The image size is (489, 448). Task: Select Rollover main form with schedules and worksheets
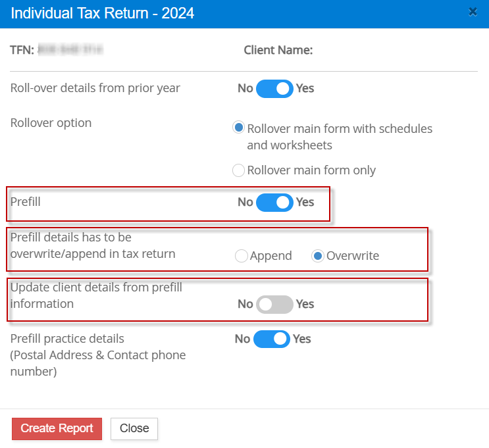point(238,128)
